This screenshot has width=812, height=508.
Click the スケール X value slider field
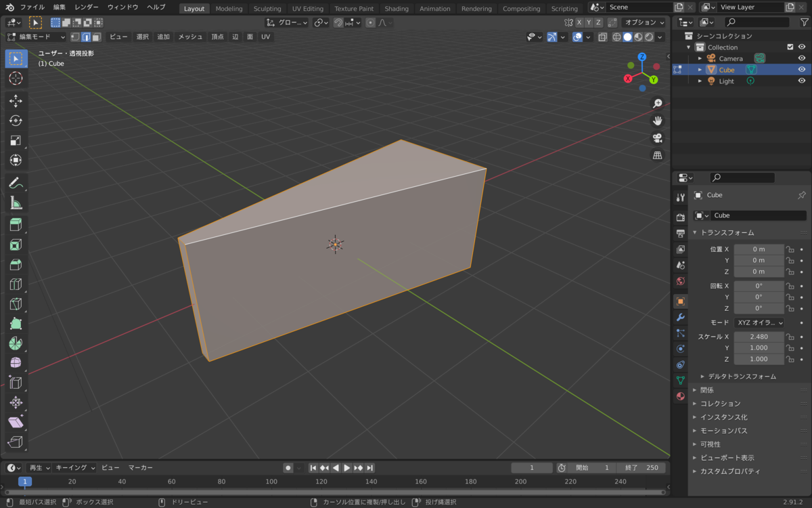[759, 337]
